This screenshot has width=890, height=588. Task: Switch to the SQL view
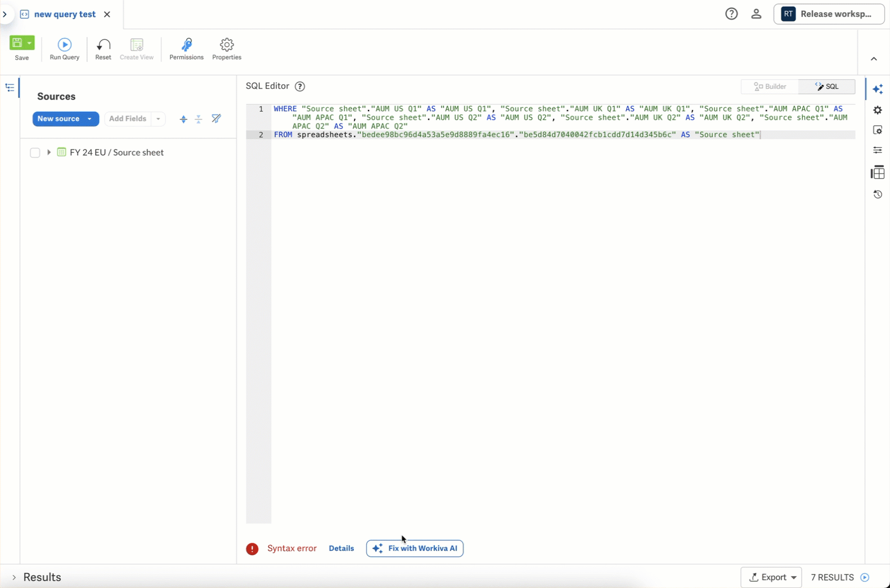[x=827, y=87]
